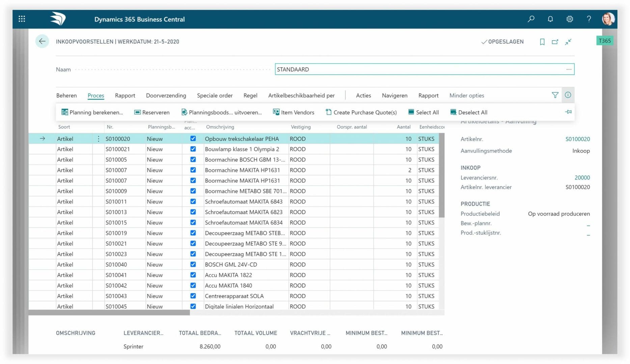Sort by Nr. column header
Screen dimensions: 630x364
[x=110, y=127]
